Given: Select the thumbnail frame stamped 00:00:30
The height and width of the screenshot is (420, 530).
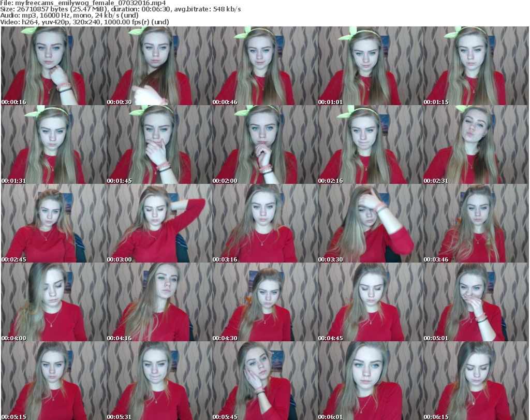Looking at the screenshot, I should point(159,66).
